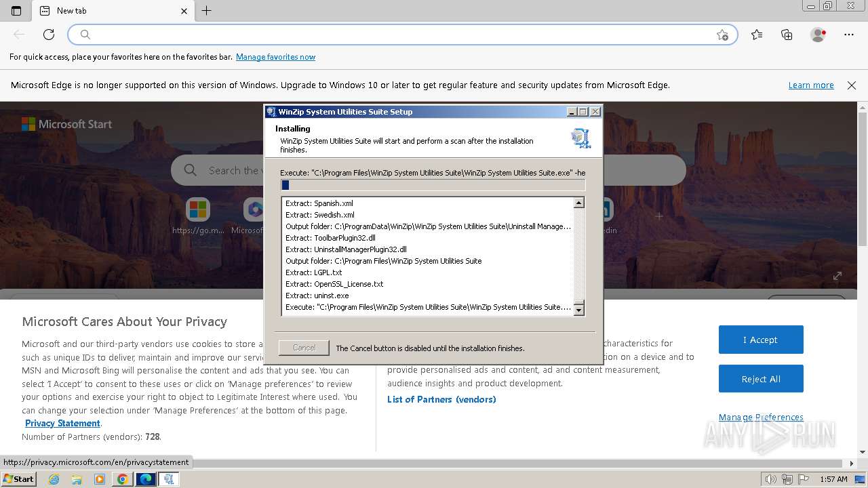Select 'Extract: ToolbarPlugin32.dll' log line
The height and width of the screenshot is (488, 868).
coord(330,238)
